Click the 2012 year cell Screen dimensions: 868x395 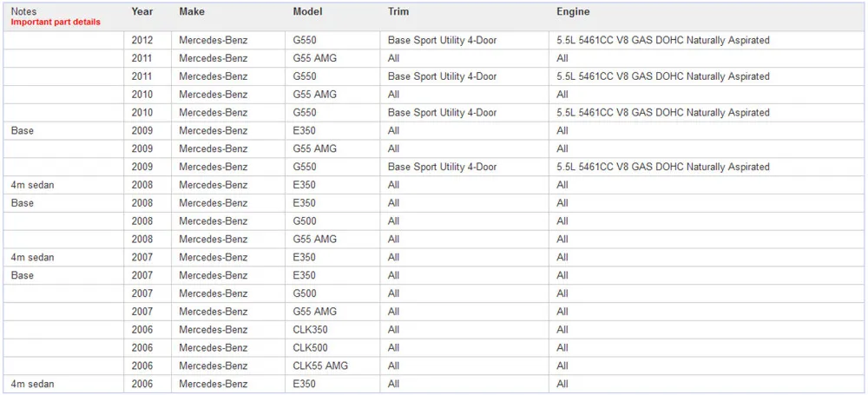click(148, 41)
